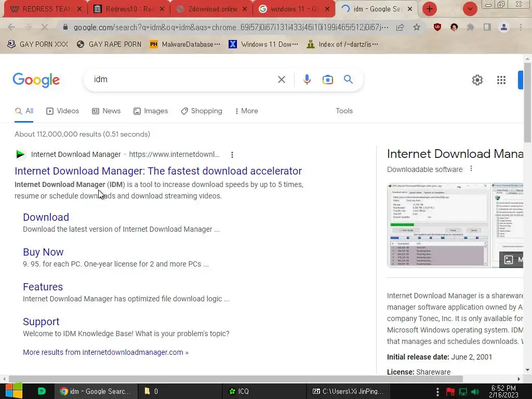Open Windows 11 Dow… bookmark
The image size is (532, 399).
pyautogui.click(x=263, y=45)
